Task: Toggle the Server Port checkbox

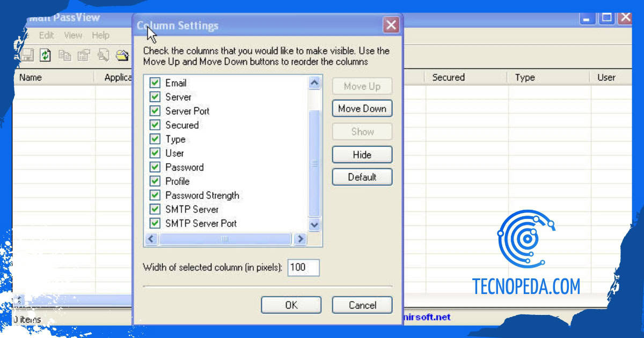Action: pos(155,111)
